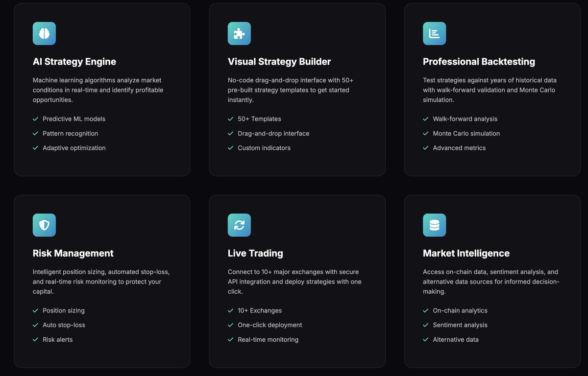
Task: Click checkmark beside Custom indicators
Action: (230, 148)
